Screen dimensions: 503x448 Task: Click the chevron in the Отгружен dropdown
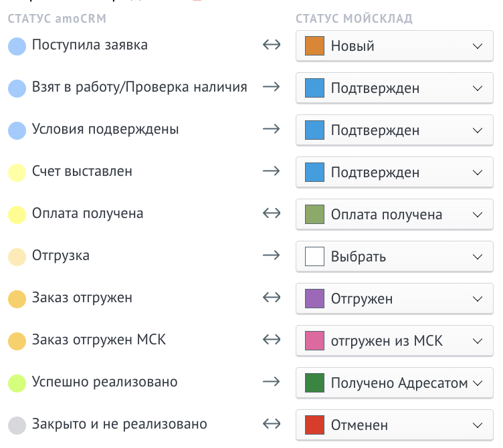click(478, 299)
